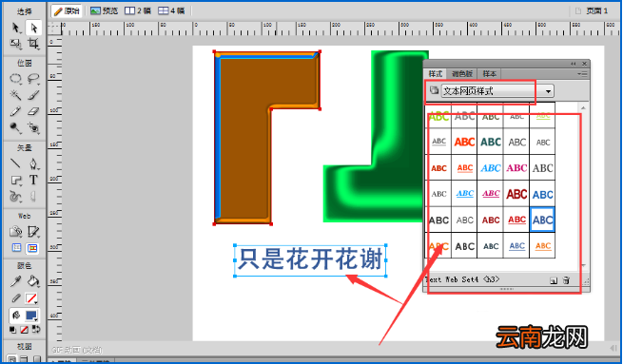Select the Eraser tool

pos(33,111)
